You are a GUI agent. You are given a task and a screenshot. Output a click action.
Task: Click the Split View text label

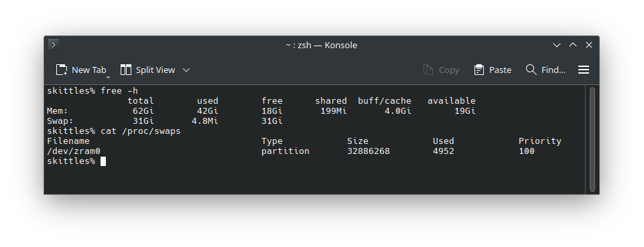coord(155,70)
